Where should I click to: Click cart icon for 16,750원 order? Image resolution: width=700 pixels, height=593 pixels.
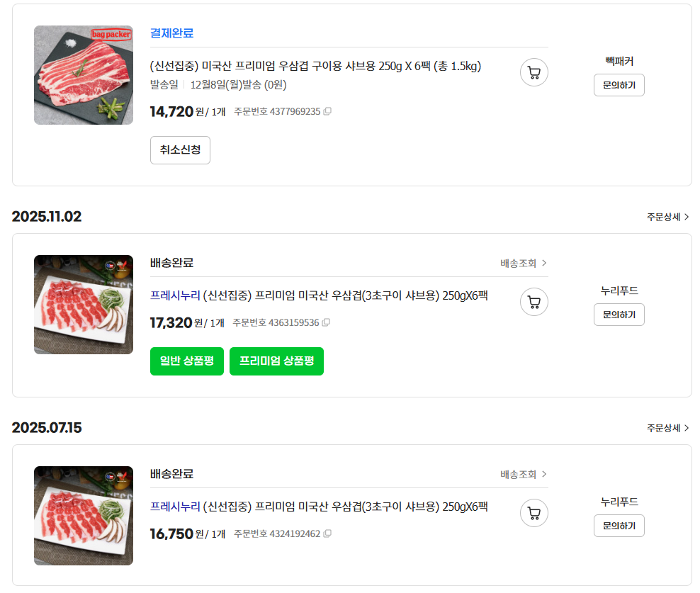(534, 513)
